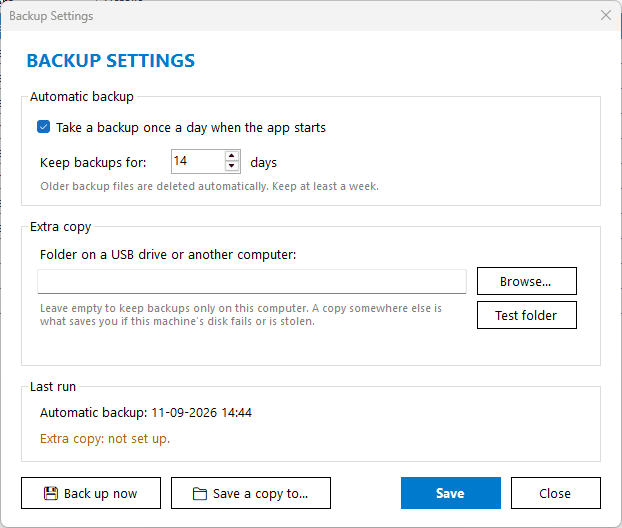622x528 pixels.
Task: Click the extra copy folder path field
Action: click(x=251, y=282)
